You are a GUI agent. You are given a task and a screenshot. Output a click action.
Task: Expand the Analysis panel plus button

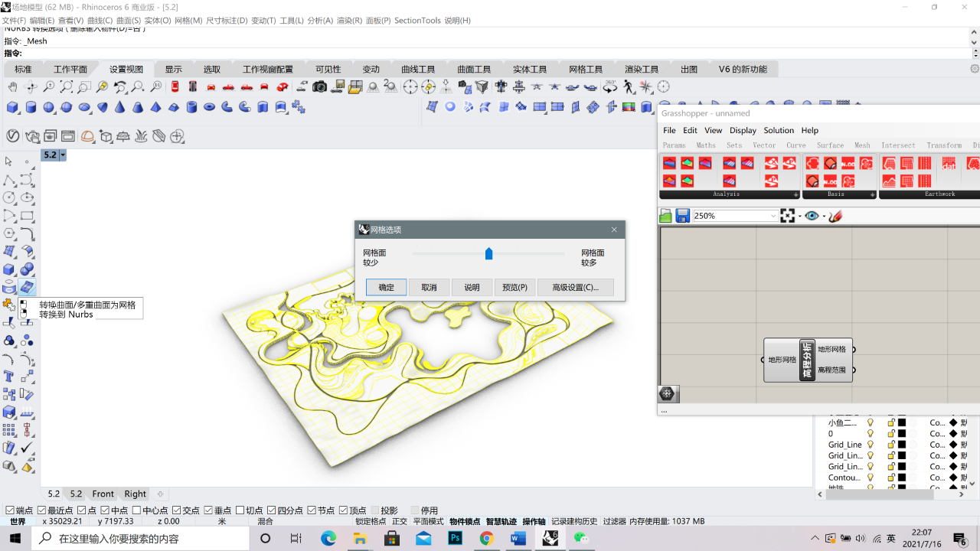click(x=796, y=195)
